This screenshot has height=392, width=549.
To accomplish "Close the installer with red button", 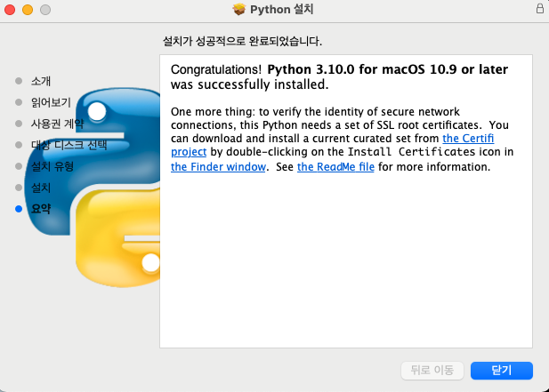I will click(10, 10).
